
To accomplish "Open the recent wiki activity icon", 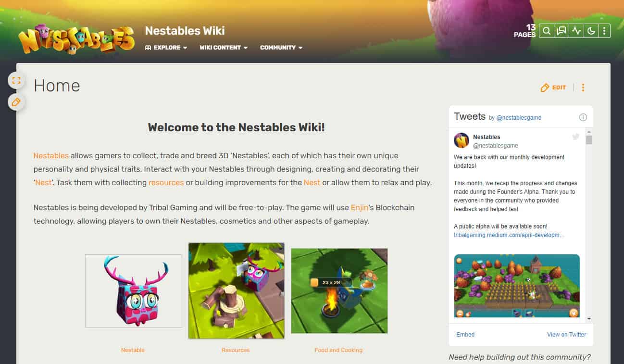I will point(576,31).
